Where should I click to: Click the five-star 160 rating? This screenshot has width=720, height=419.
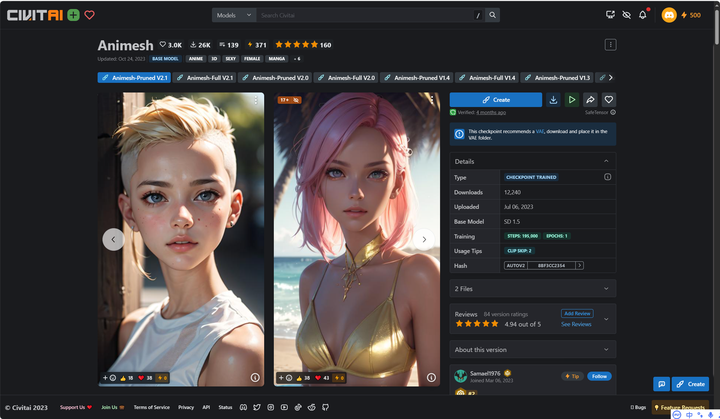(303, 45)
